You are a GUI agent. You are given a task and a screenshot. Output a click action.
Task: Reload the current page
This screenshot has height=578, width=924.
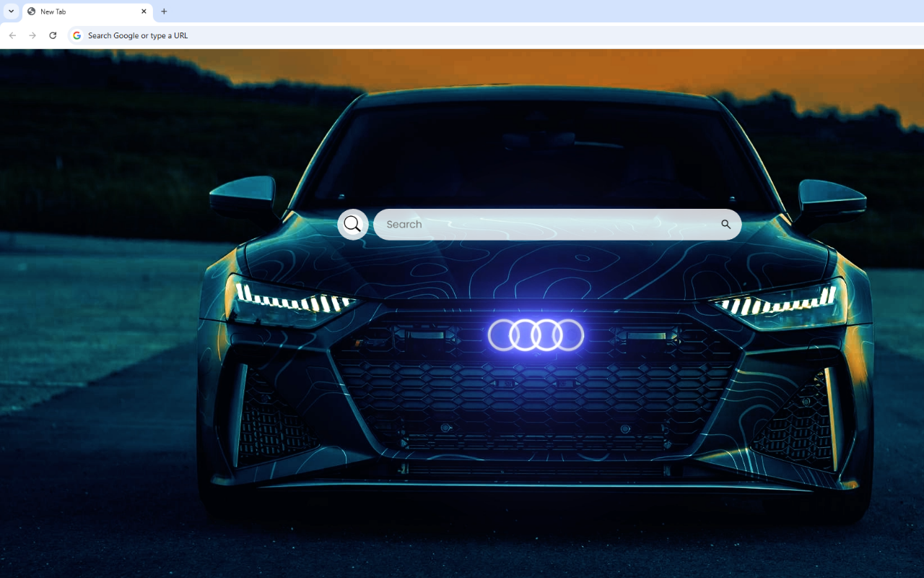(x=53, y=35)
